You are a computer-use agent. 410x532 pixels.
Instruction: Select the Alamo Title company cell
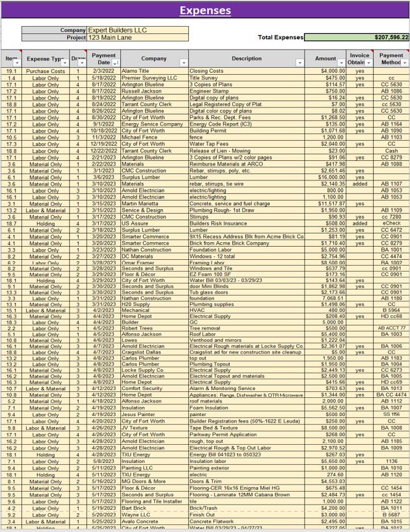pos(155,71)
